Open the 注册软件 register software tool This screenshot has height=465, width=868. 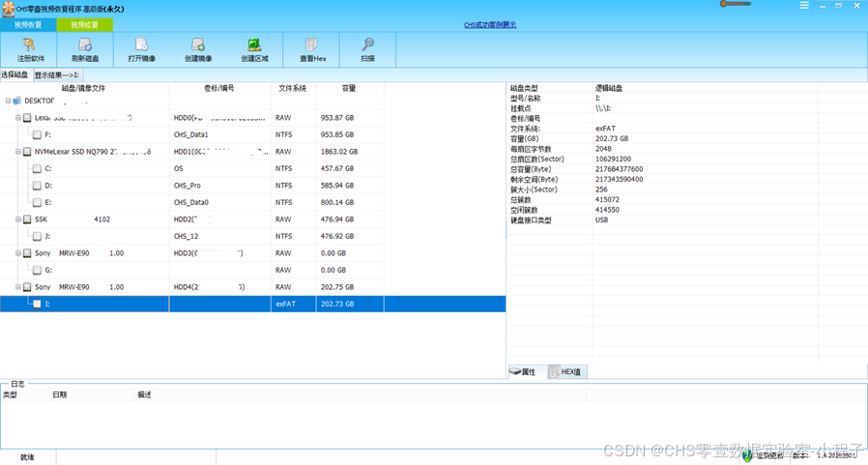[x=29, y=49]
